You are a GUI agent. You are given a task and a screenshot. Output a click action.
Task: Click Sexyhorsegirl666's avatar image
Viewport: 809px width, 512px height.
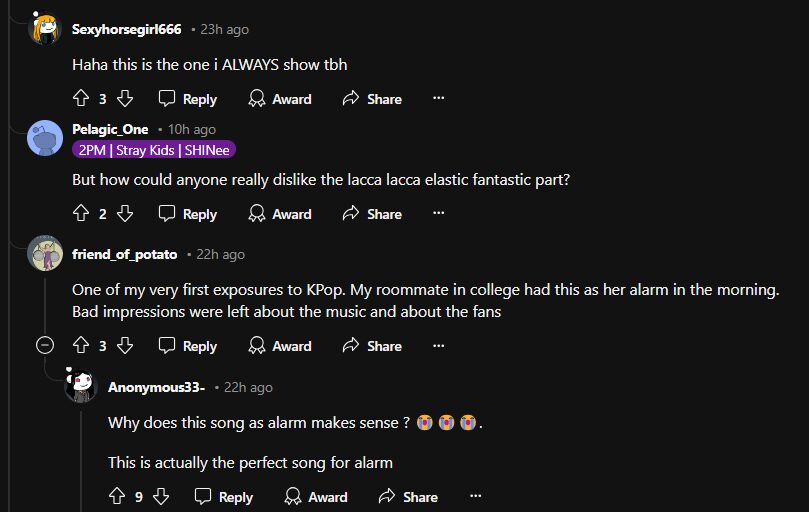(45, 29)
